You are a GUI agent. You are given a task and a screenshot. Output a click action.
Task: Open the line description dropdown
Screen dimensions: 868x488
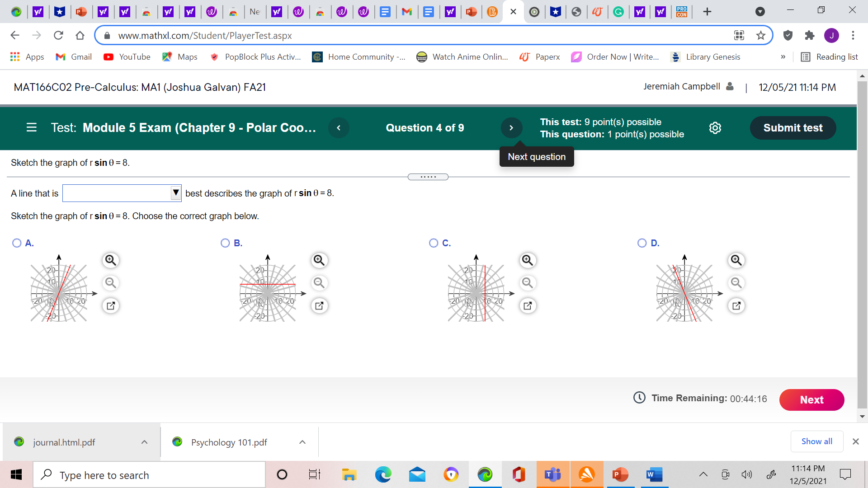click(122, 193)
